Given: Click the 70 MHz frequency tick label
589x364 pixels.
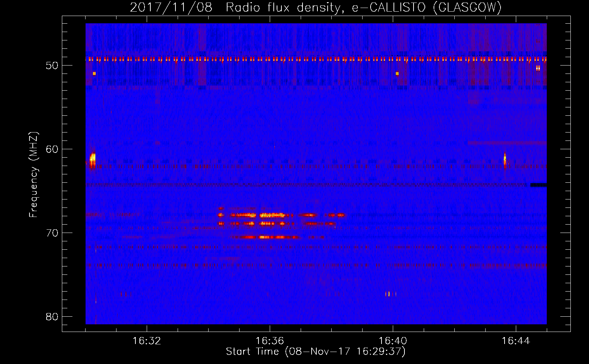Looking at the screenshot, I should [x=52, y=233].
